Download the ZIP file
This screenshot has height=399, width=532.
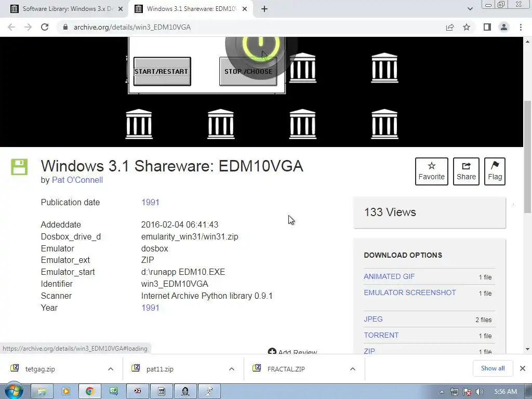click(369, 351)
